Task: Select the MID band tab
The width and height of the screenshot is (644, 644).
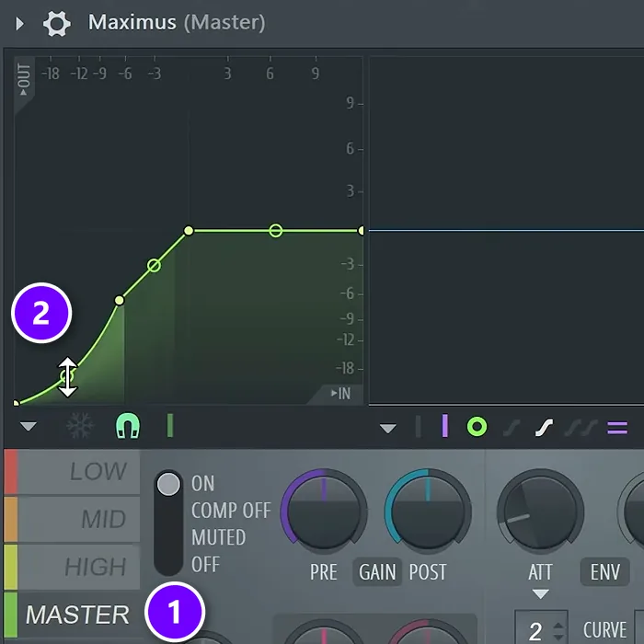Action: click(73, 519)
